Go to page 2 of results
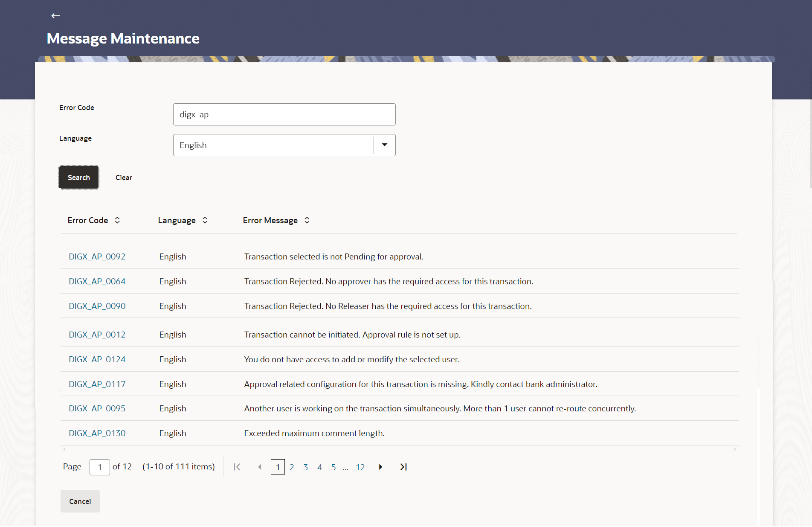 pyautogui.click(x=292, y=467)
